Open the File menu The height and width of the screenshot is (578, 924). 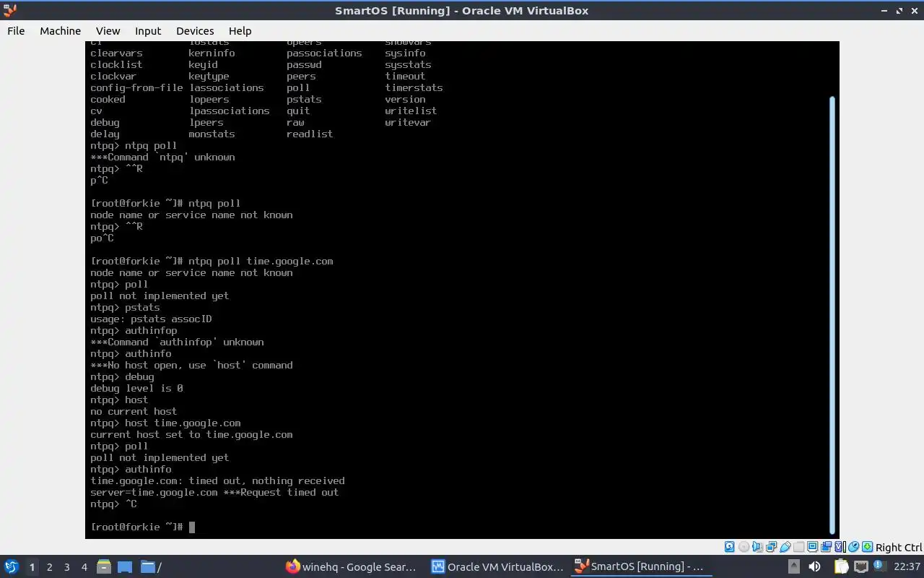(16, 30)
